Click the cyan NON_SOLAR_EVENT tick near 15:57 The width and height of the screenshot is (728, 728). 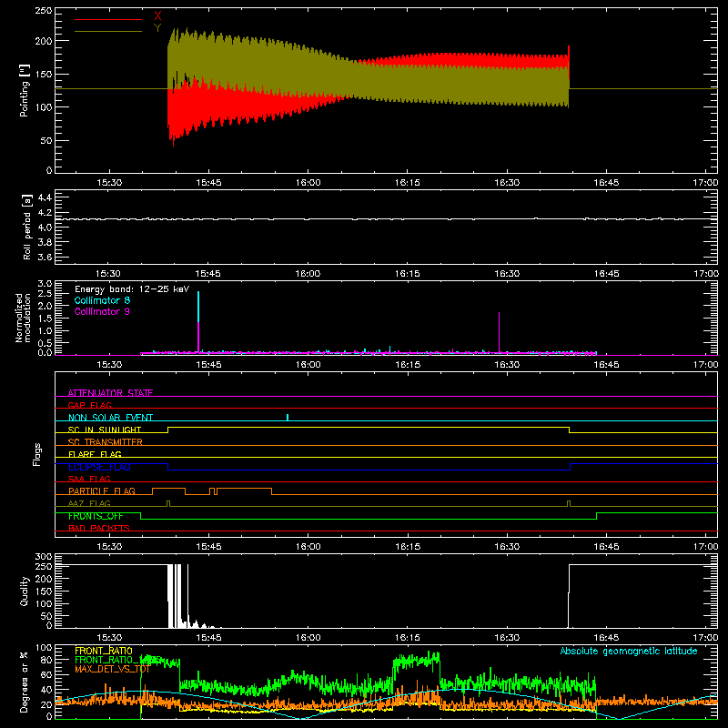pyautogui.click(x=288, y=417)
